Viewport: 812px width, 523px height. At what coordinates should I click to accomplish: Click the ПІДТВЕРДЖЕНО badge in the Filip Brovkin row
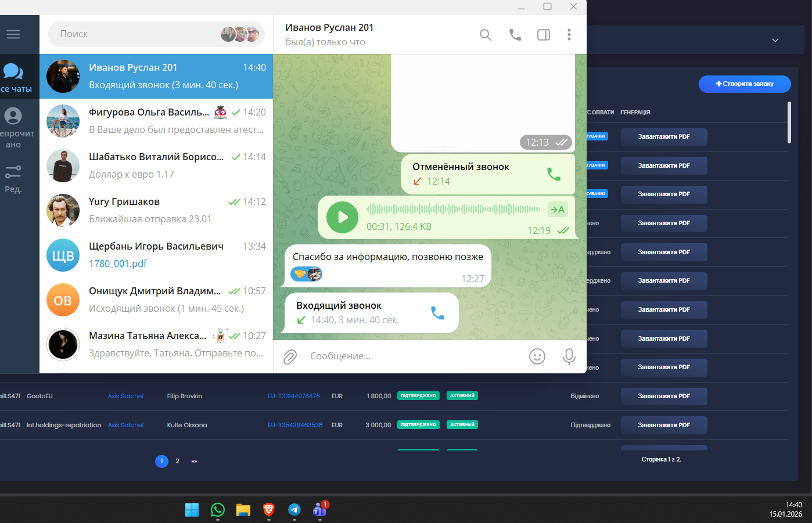[x=418, y=396]
